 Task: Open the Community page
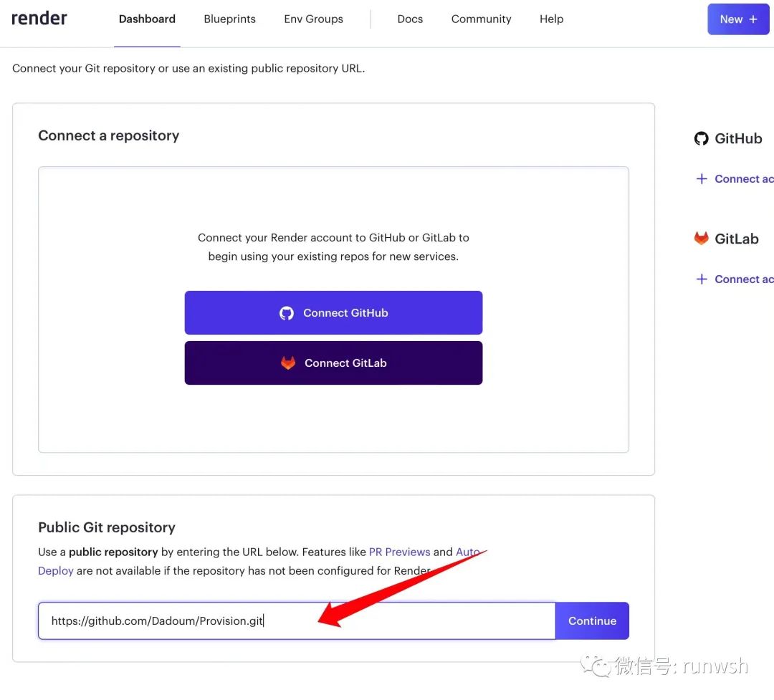pos(481,19)
